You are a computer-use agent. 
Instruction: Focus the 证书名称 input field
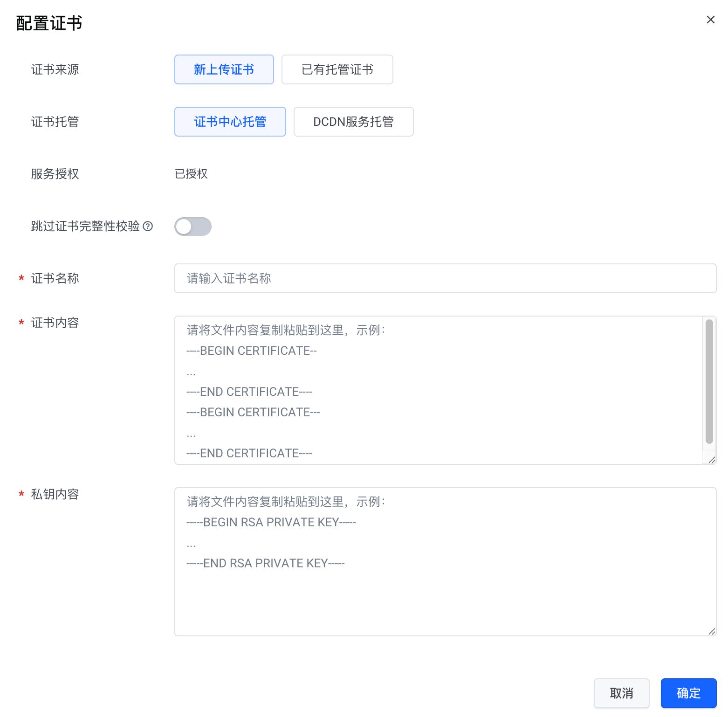[x=446, y=278]
